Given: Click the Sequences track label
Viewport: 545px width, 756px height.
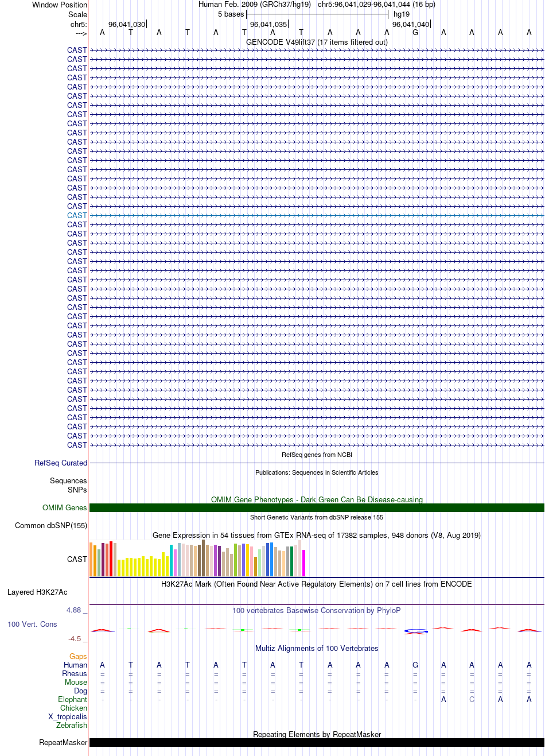Looking at the screenshot, I should click(68, 480).
